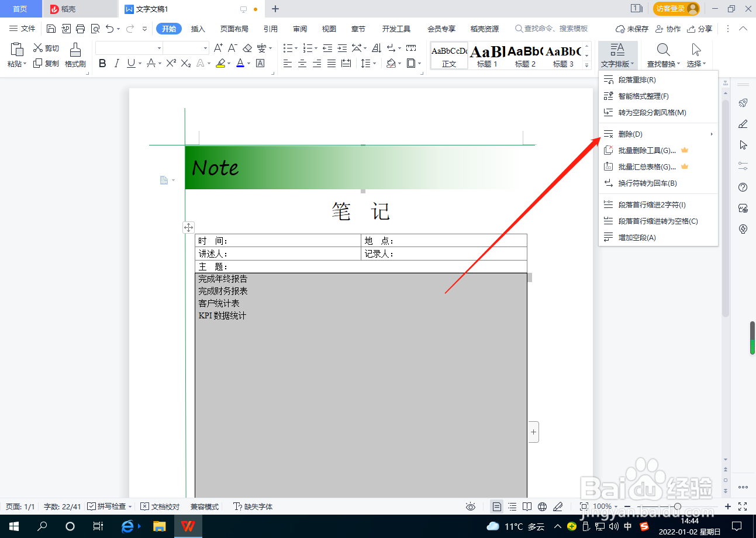Image resolution: width=756 pixels, height=538 pixels.
Task: Toggle italic formatting
Action: tap(116, 63)
